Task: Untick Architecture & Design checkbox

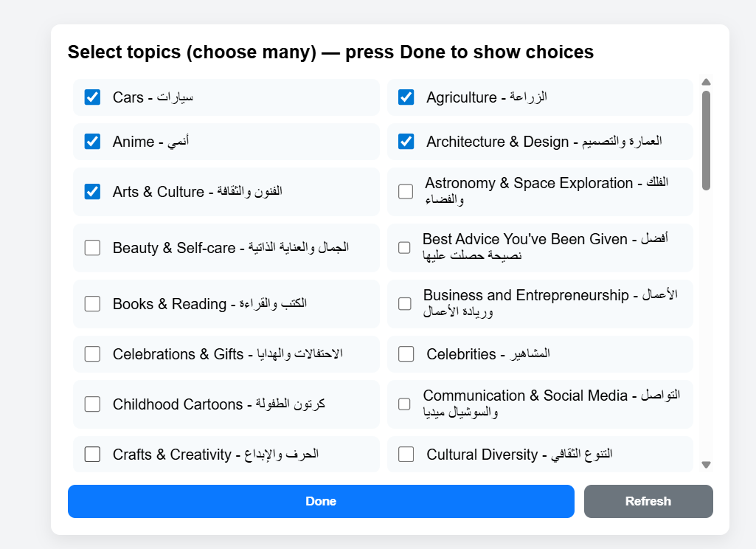Action: coord(406,142)
